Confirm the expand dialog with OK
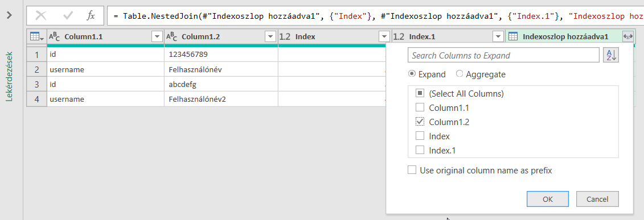Viewport: 644px width, 220px height. pos(547,199)
